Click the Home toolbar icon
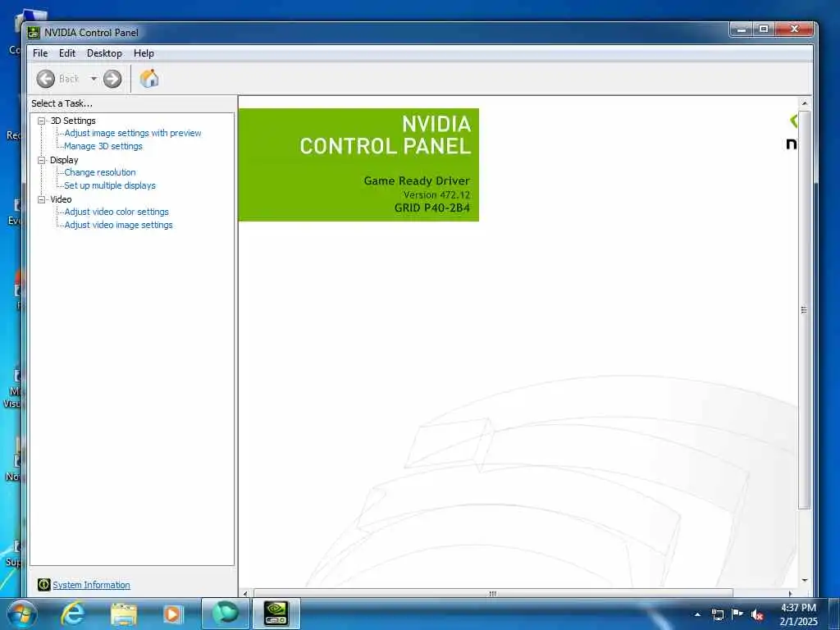This screenshot has height=630, width=840. coord(149,79)
